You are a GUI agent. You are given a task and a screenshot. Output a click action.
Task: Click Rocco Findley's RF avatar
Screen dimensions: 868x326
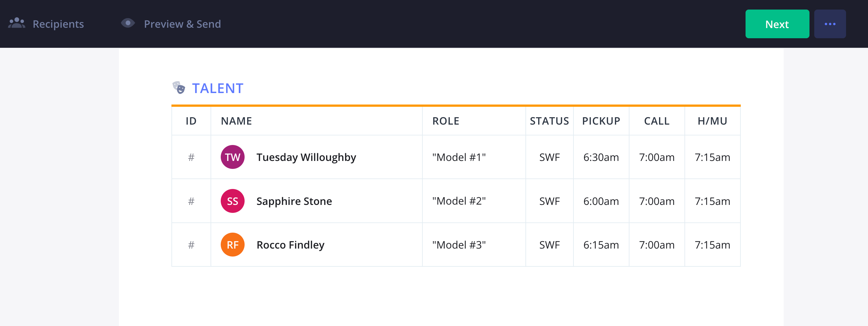click(233, 245)
